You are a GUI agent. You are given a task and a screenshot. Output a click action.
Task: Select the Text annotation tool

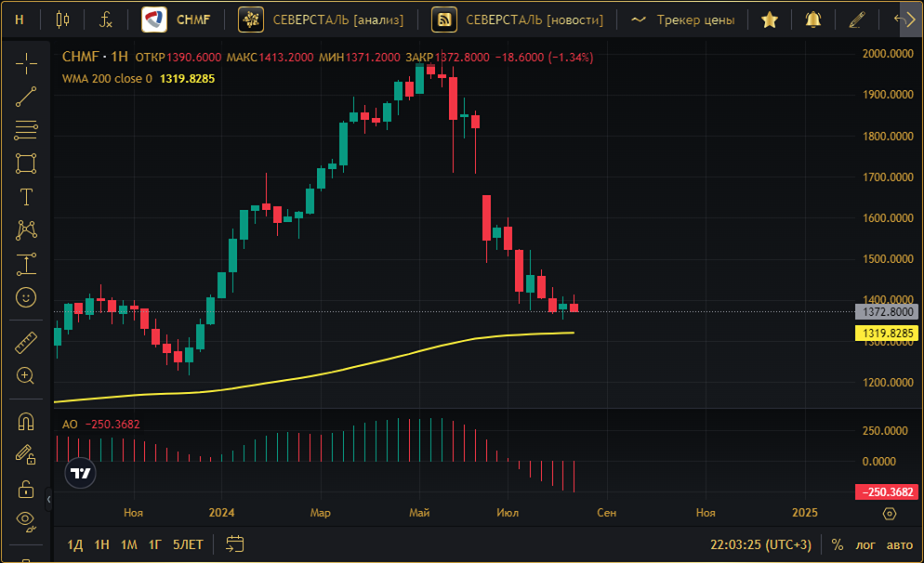click(26, 197)
